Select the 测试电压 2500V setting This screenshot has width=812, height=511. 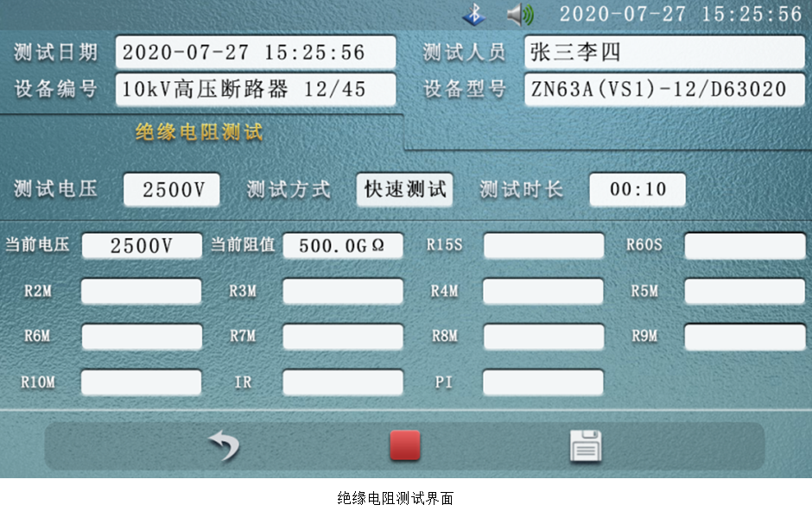click(x=171, y=190)
